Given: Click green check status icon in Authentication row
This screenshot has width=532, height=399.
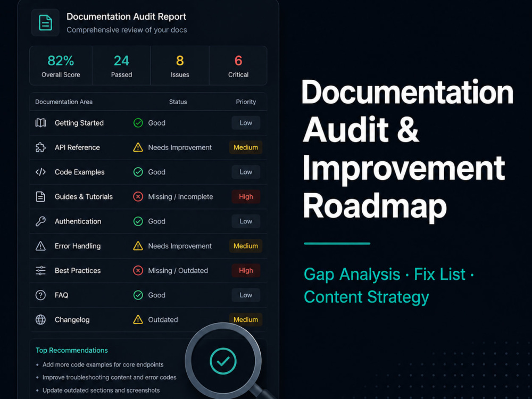Looking at the screenshot, I should pos(138,221).
